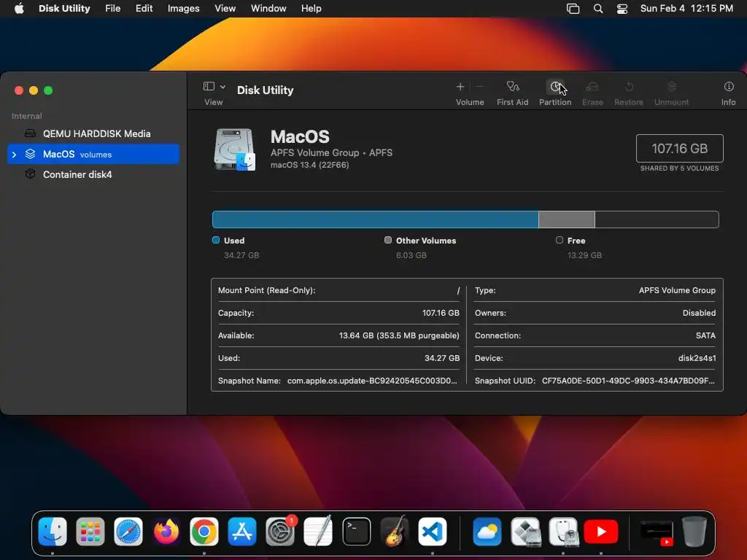This screenshot has height=560, width=747.
Task: Click the Erase toolbar icon
Action: [592, 87]
